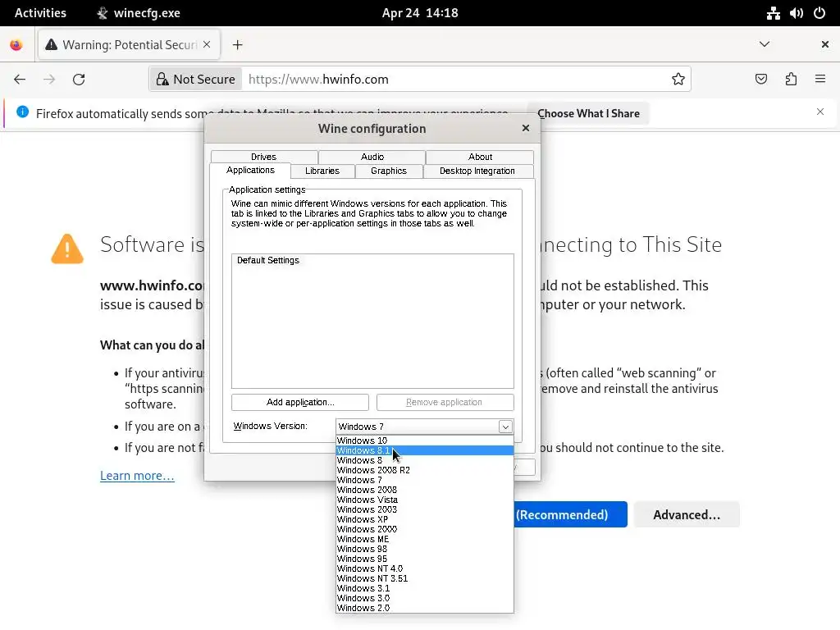Click the blue (Recommended) button

pyautogui.click(x=571, y=515)
